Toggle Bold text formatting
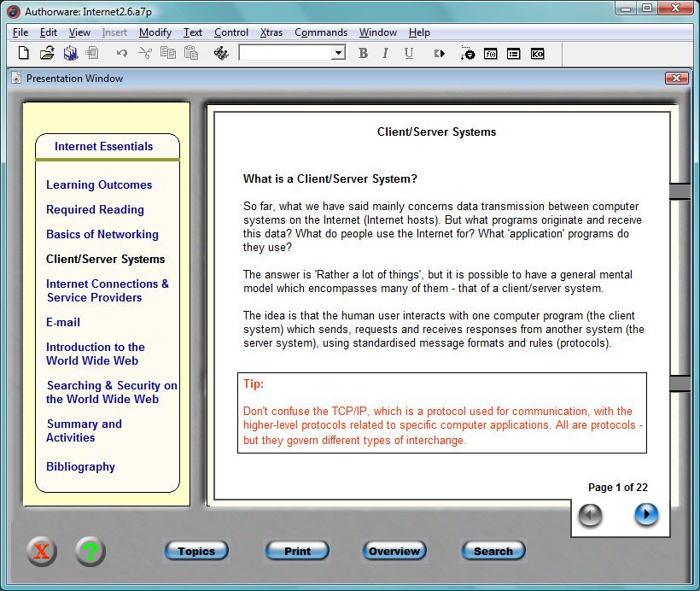Screen dimensions: 700x591 363,54
